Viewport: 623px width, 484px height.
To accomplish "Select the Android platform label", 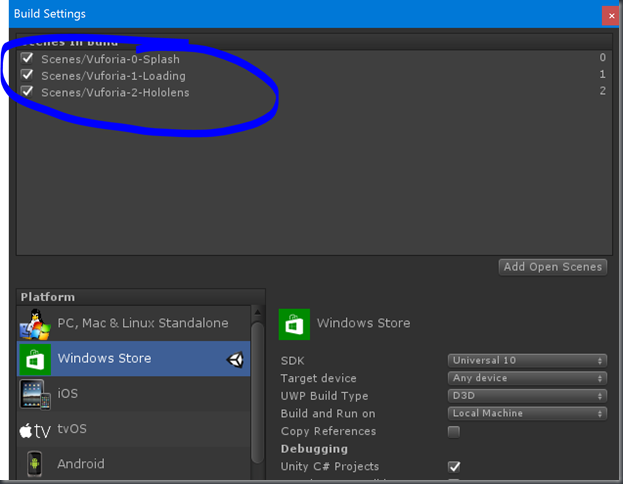I will (x=81, y=464).
